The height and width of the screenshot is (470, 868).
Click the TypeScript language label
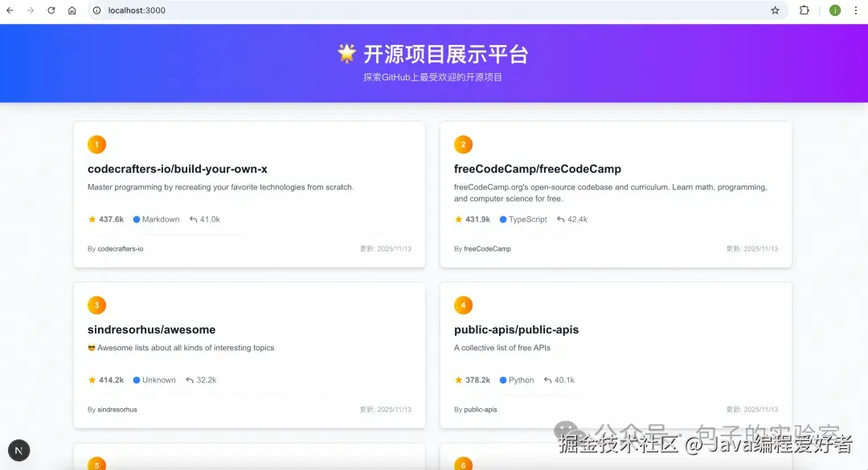[x=527, y=219]
